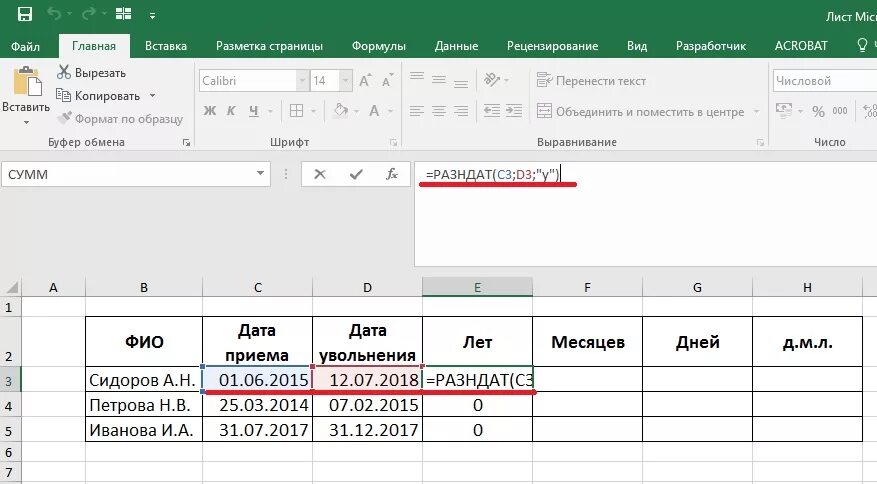Switch to the Формулы tab

point(379,46)
